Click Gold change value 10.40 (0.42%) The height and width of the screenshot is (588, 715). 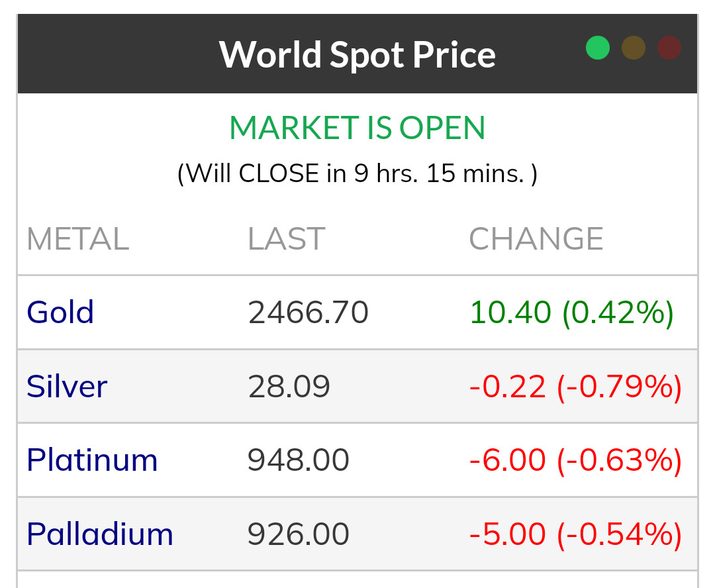click(x=571, y=313)
